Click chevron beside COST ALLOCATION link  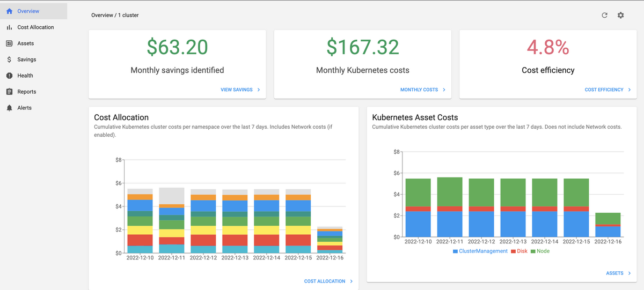351,281
